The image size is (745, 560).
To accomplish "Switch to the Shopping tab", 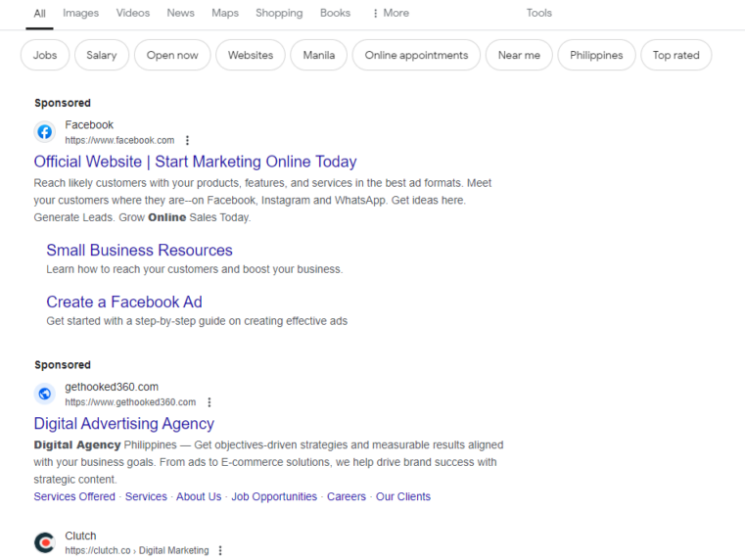I will (279, 13).
